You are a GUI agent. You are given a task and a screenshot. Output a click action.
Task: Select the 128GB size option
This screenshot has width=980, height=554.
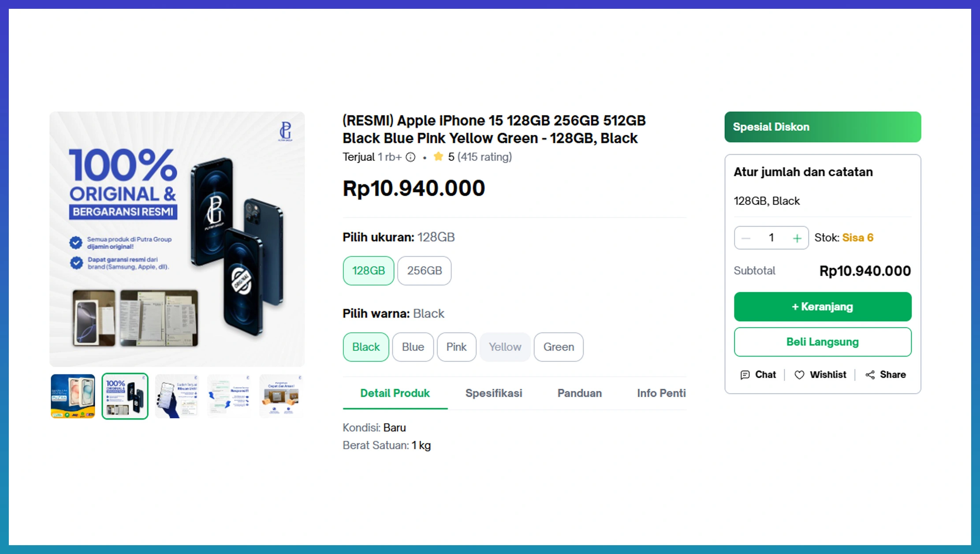(x=369, y=271)
